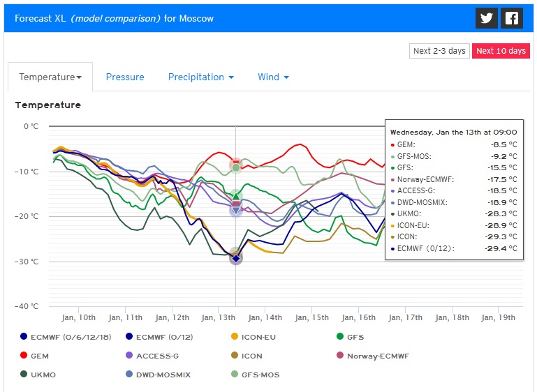This screenshot has height=392, width=537.
Task: Click the ECMWF diamond marker on chart
Action: click(236, 259)
